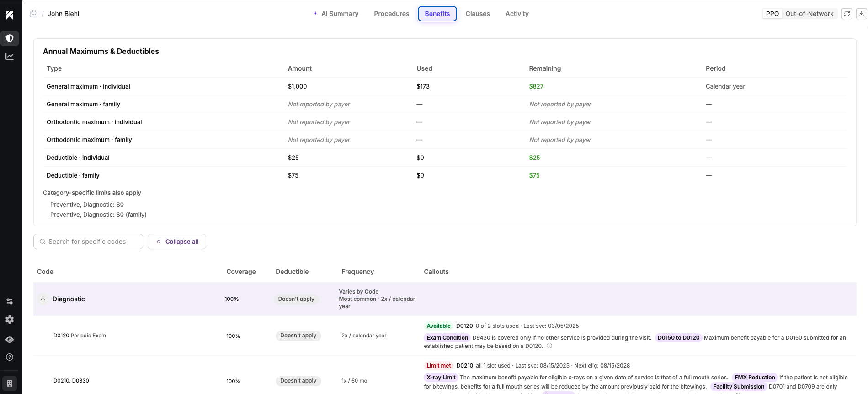Click the $827 remaining general maximum value
Screen dimensions: 868x394
pos(536,86)
